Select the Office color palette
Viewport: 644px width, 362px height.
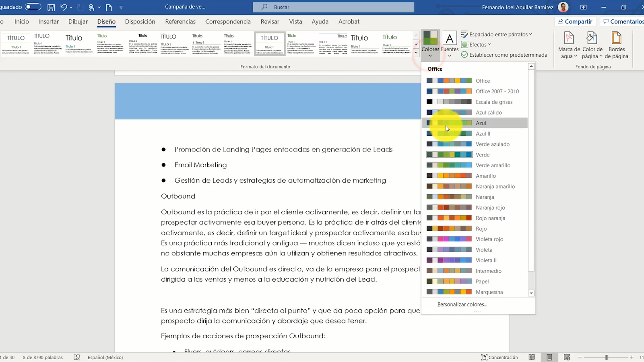[x=475, y=81]
